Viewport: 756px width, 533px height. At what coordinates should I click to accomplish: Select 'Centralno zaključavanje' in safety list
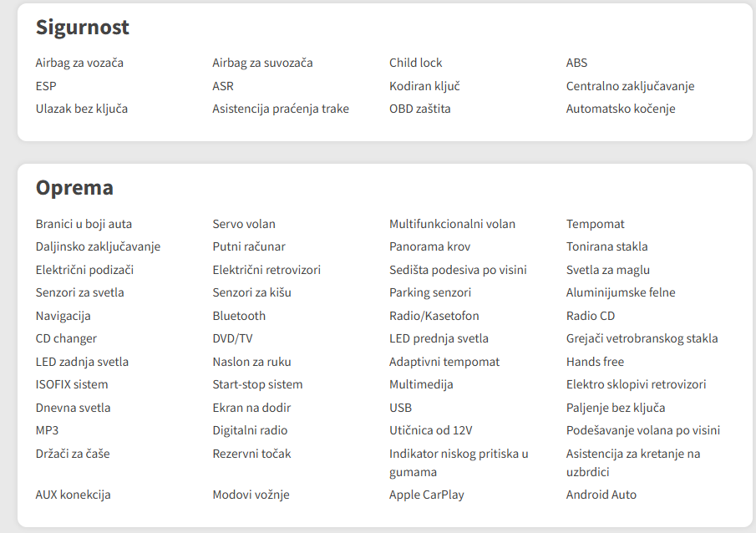pyautogui.click(x=630, y=86)
